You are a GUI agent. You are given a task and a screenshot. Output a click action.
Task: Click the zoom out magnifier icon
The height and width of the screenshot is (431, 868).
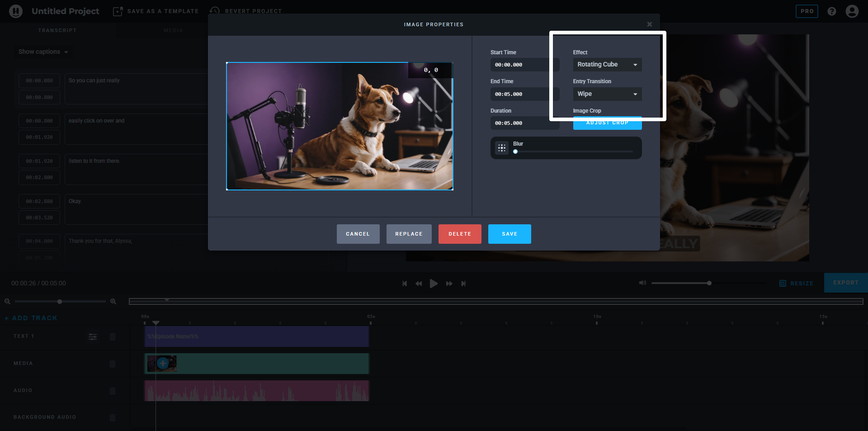[7, 301]
